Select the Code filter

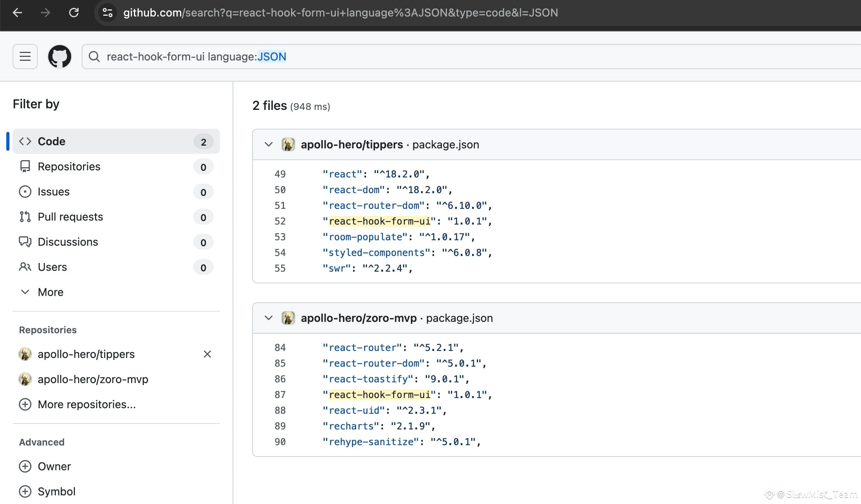point(116,141)
